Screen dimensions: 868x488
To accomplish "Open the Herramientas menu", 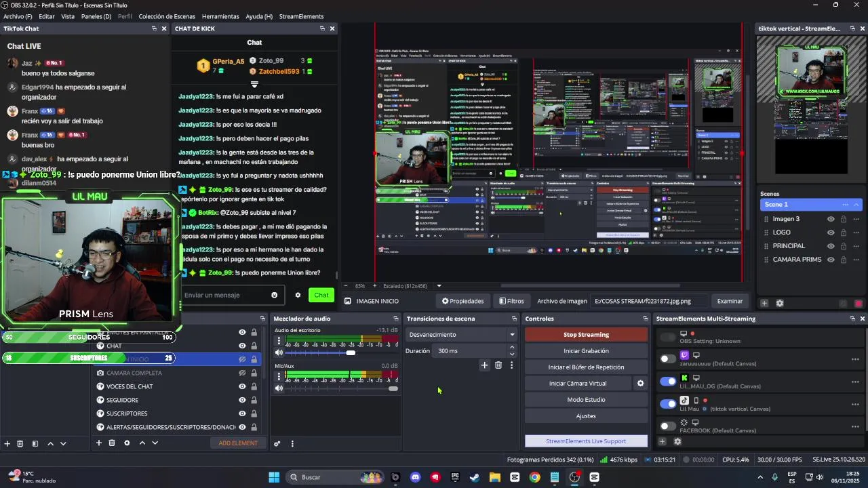I will coord(220,16).
